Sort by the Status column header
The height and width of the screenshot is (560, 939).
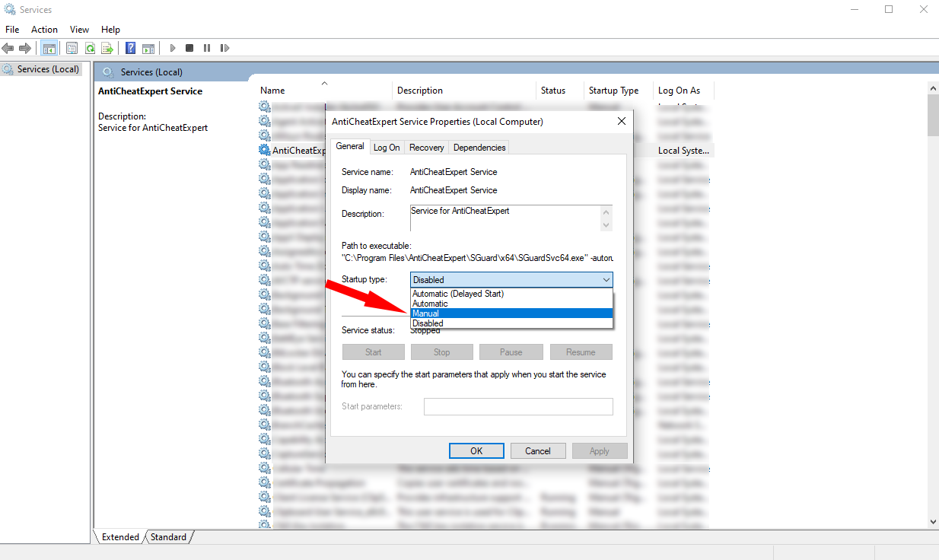coord(560,91)
